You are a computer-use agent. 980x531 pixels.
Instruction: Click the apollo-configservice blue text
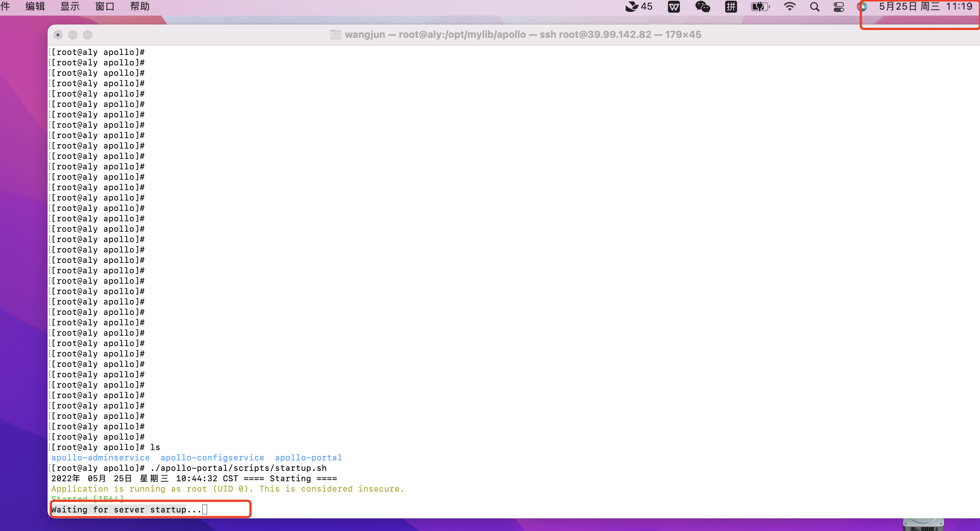click(212, 457)
